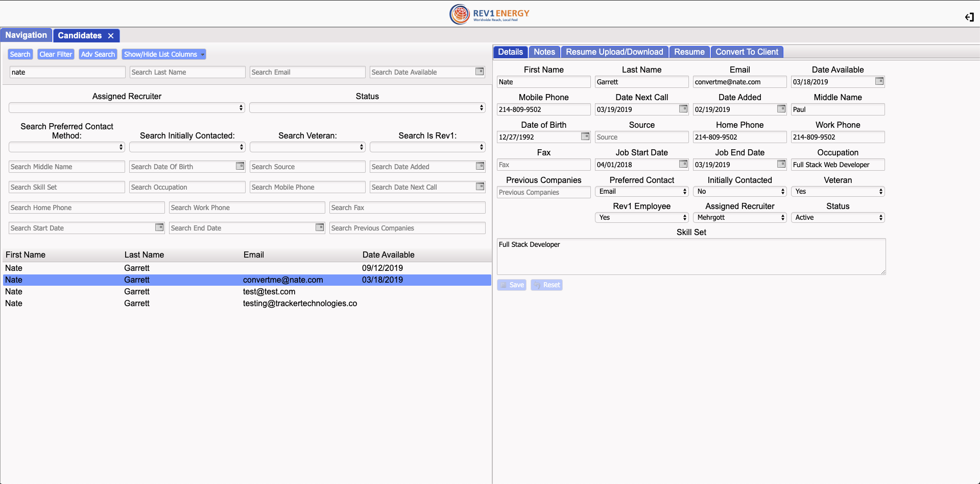Open Search Preferred Contact Method dropdown
The image size is (980, 484).
click(67, 147)
